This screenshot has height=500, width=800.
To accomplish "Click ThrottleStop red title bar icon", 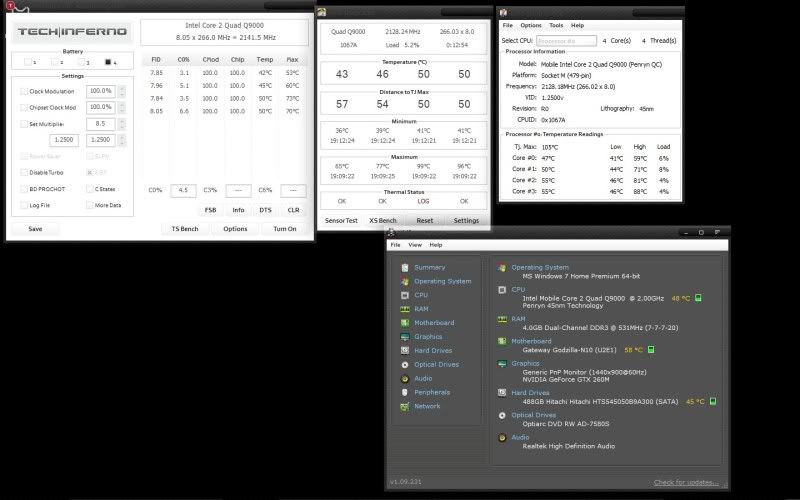I will tap(10, 5).
